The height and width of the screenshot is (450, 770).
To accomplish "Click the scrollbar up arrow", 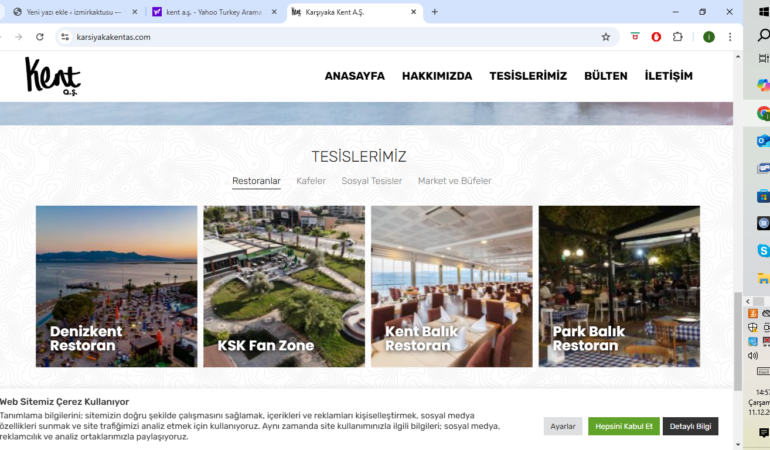I will tap(738, 57).
